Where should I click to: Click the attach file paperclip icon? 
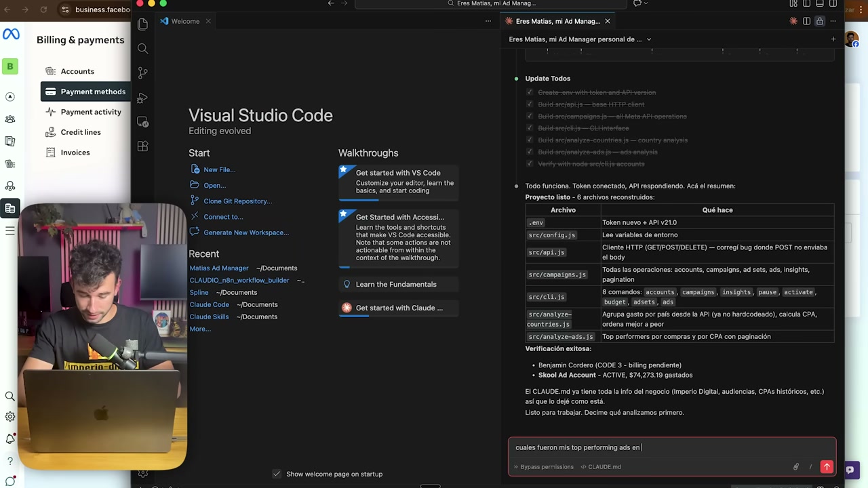point(796,466)
